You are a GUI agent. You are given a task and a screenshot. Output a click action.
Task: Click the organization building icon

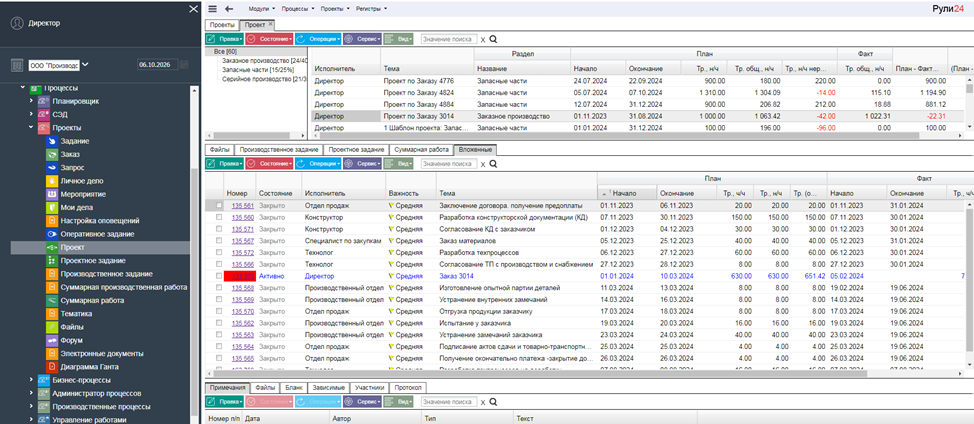click(17, 65)
